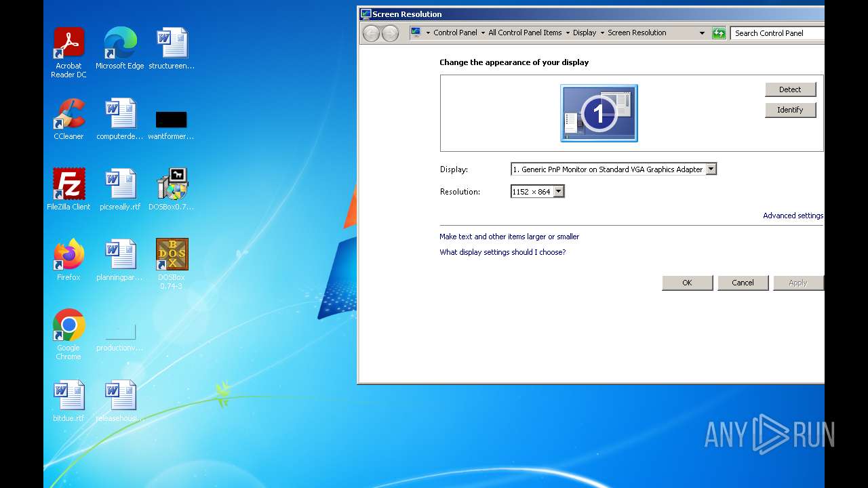Open Advanced settings link
The image size is (868, 488).
click(x=793, y=216)
